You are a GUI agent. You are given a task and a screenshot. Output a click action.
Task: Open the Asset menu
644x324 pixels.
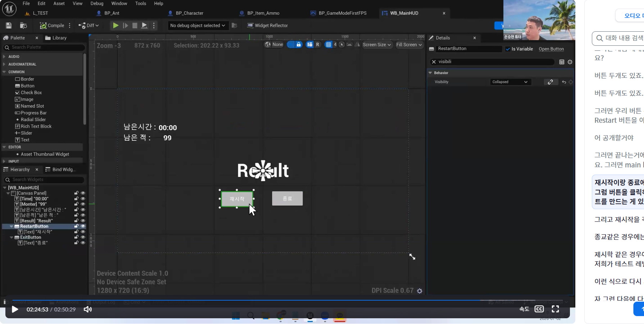(x=59, y=4)
